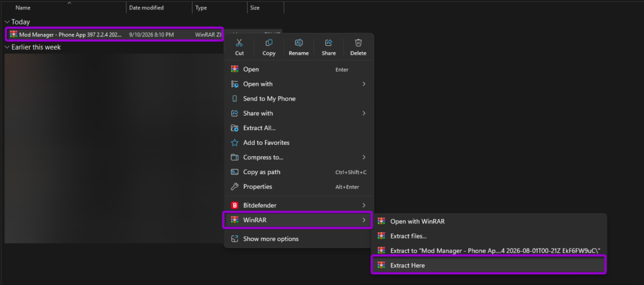Select the Mod Manager - Phone App file name
Viewport: 644px width, 285px height.
click(70, 35)
